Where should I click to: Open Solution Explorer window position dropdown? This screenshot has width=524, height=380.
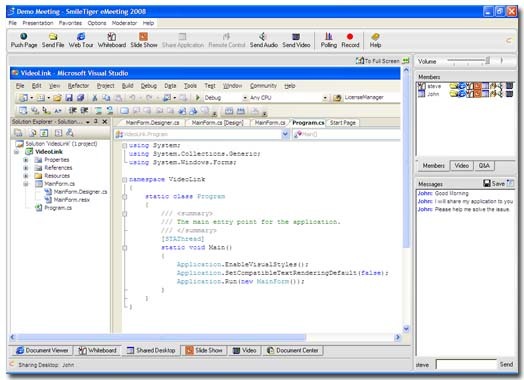pos(88,122)
